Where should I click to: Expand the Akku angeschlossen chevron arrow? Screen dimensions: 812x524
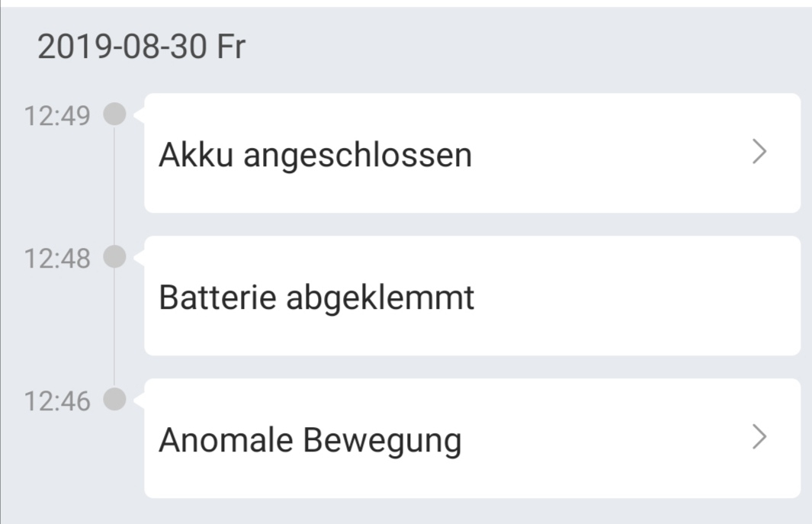click(x=758, y=153)
